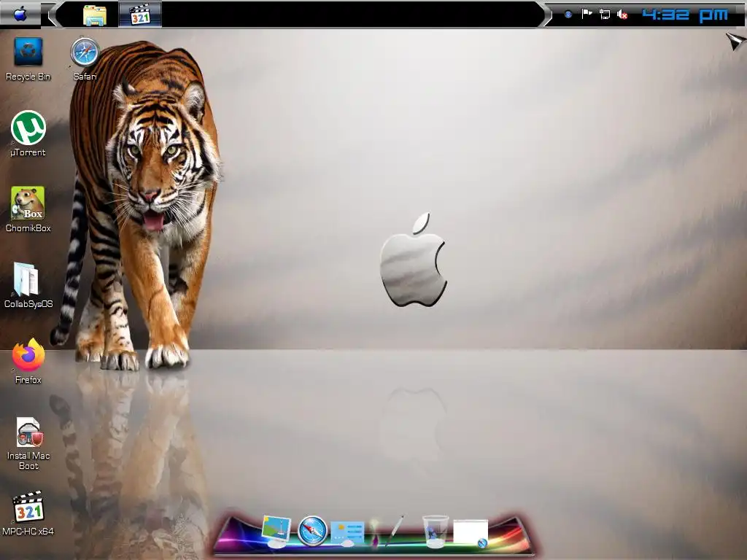Open the network connection tray icon

(x=605, y=15)
